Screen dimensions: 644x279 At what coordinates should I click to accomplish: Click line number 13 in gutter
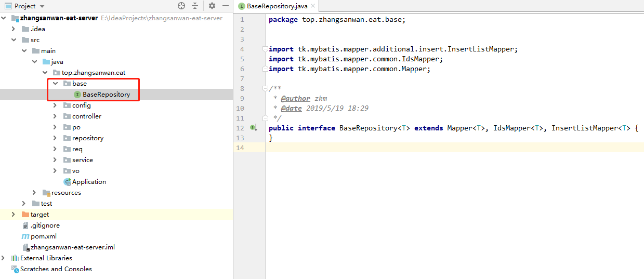(x=240, y=138)
